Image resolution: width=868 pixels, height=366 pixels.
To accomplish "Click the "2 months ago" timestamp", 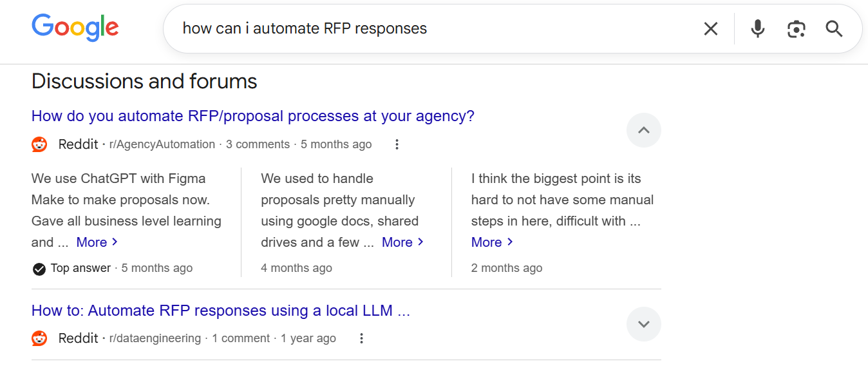I will pos(507,268).
